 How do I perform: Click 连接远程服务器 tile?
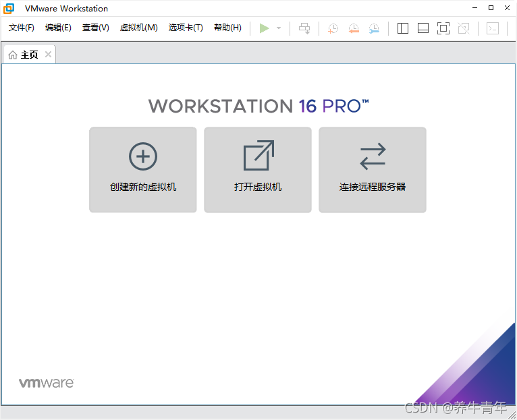pyautogui.click(x=373, y=170)
